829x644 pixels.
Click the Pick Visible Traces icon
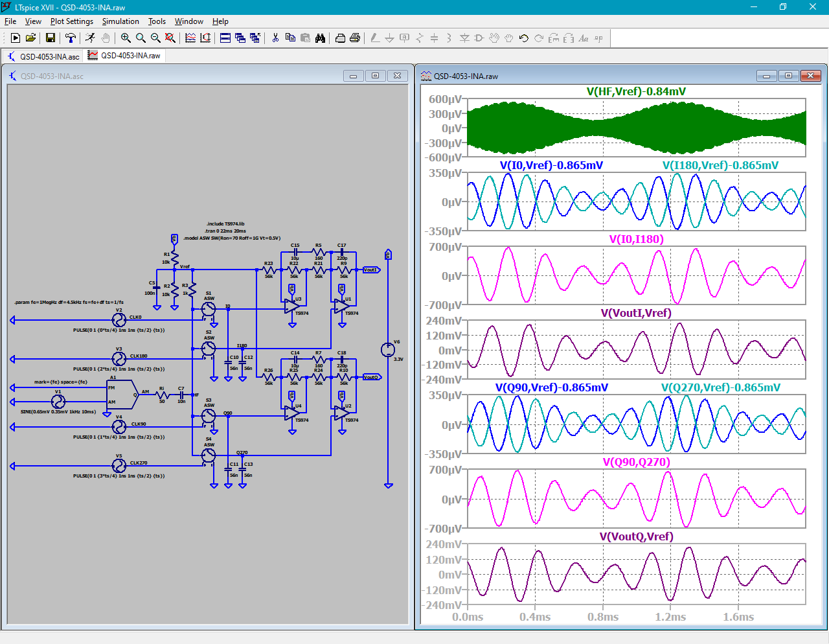click(190, 38)
